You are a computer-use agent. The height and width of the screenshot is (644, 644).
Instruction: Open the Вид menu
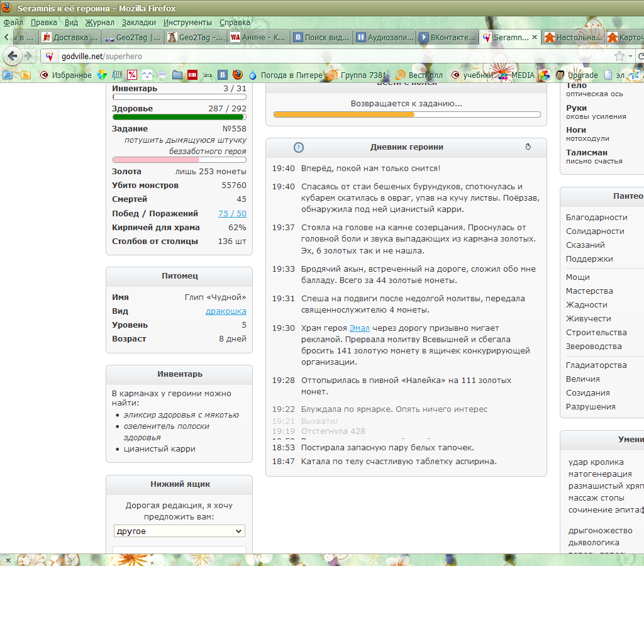[71, 23]
